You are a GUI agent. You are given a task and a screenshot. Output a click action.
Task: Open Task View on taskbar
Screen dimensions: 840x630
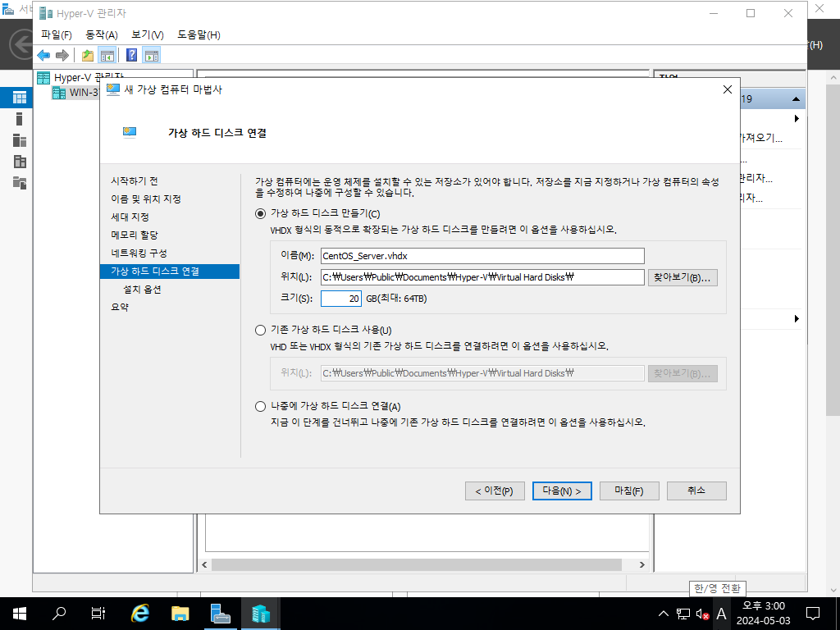[x=98, y=614]
